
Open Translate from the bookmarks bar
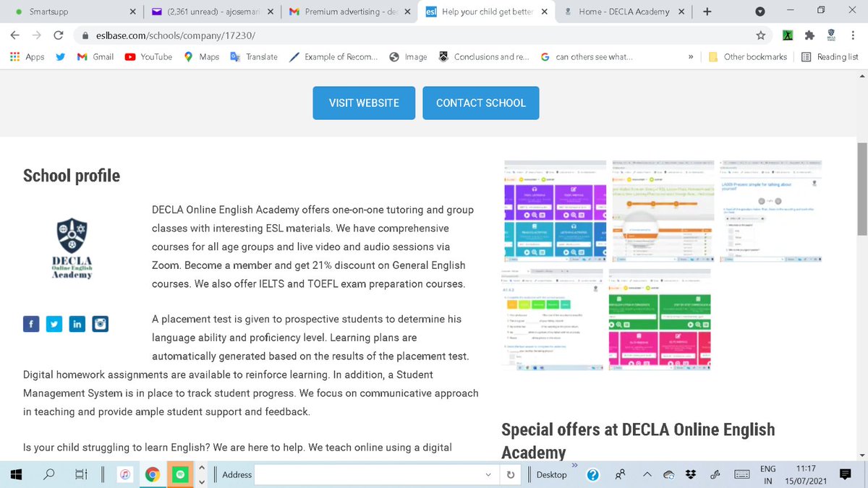tap(254, 56)
